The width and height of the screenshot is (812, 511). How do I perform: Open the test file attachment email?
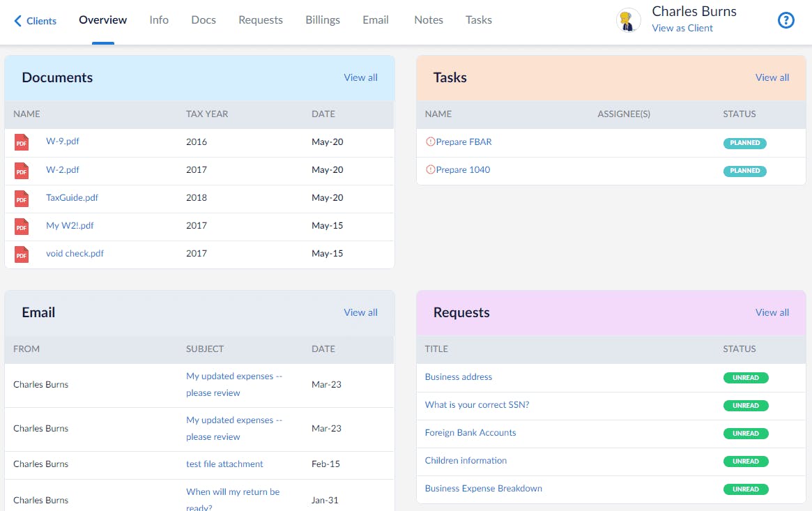tap(224, 464)
